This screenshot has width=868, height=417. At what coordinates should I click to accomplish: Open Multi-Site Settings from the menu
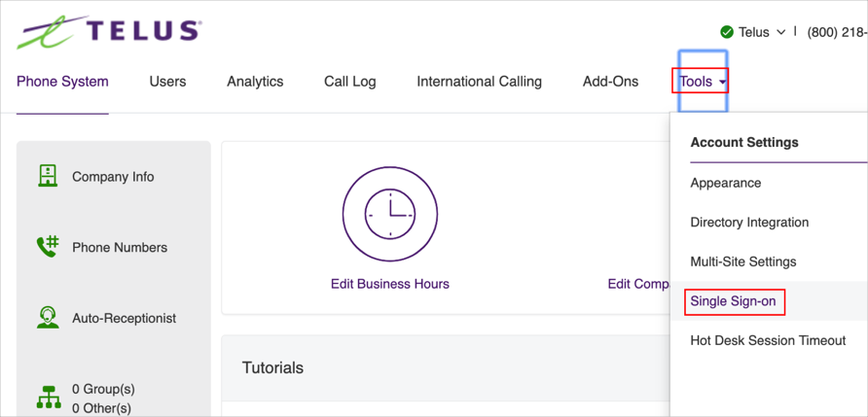(x=742, y=261)
